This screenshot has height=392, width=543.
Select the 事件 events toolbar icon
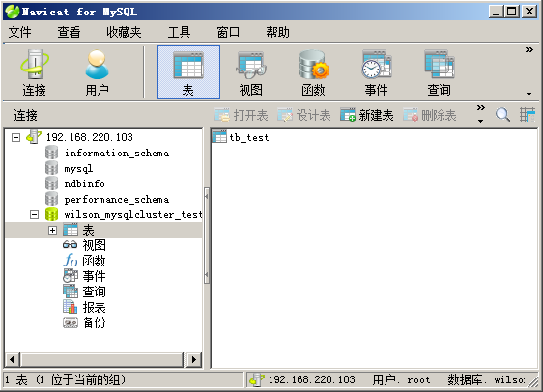376,72
